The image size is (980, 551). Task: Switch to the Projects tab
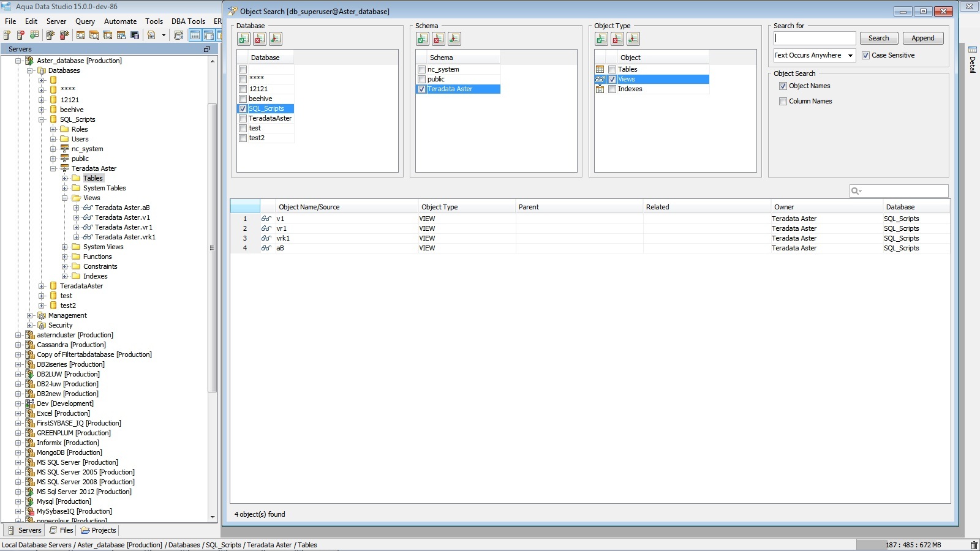[x=98, y=530]
